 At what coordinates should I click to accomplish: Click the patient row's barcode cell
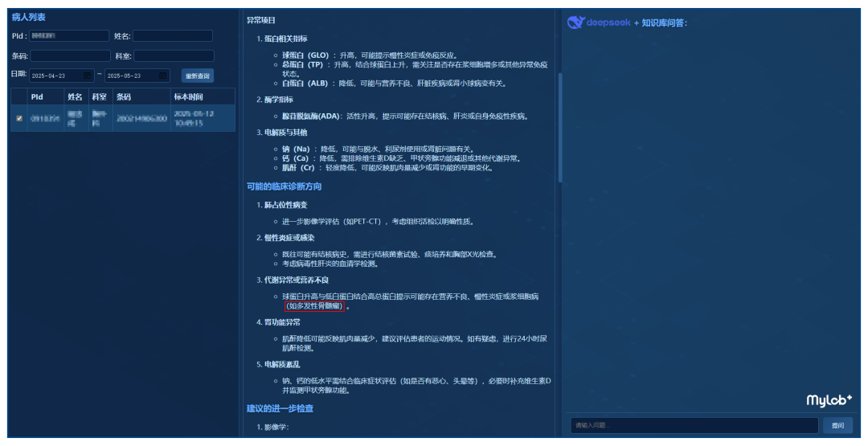pyautogui.click(x=141, y=118)
